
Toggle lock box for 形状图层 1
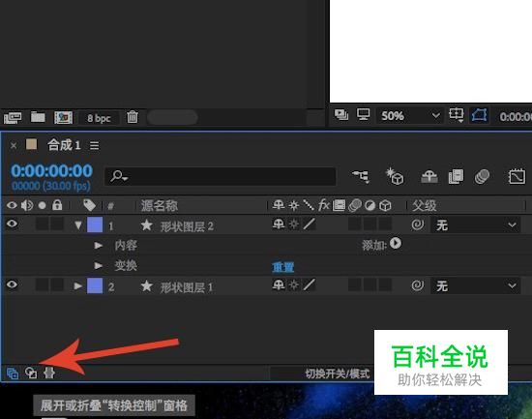click(57, 284)
